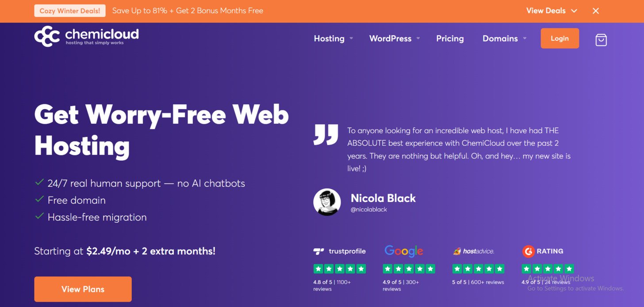
Task: Click the HostAdvice rating logo
Action: tap(473, 251)
